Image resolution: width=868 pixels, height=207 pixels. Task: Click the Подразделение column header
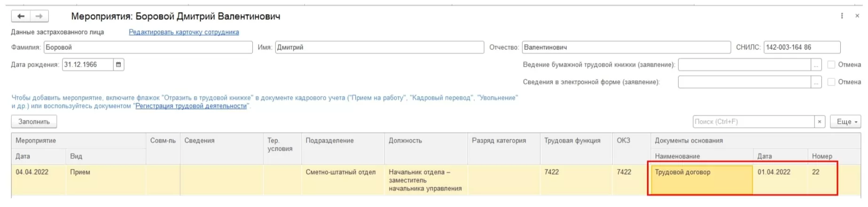329,141
